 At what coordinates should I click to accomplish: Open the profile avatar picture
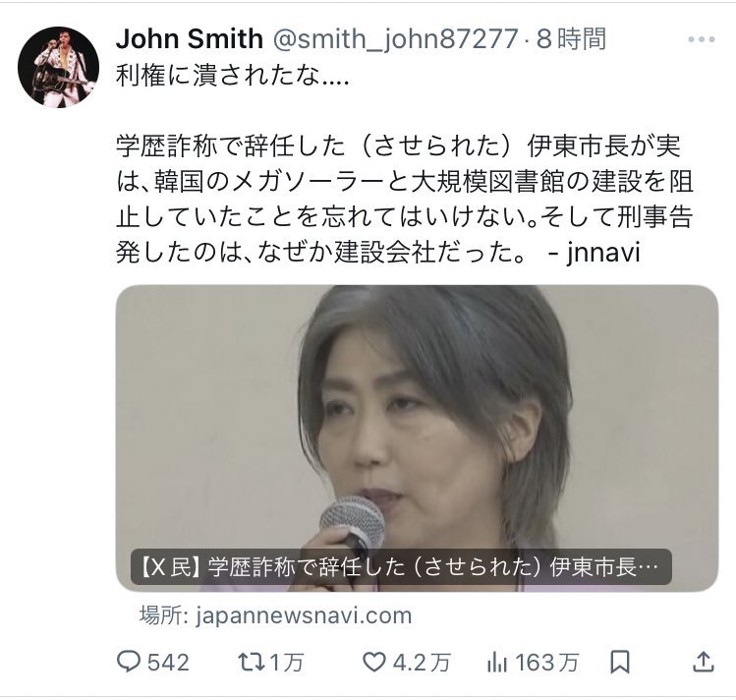coord(58,67)
